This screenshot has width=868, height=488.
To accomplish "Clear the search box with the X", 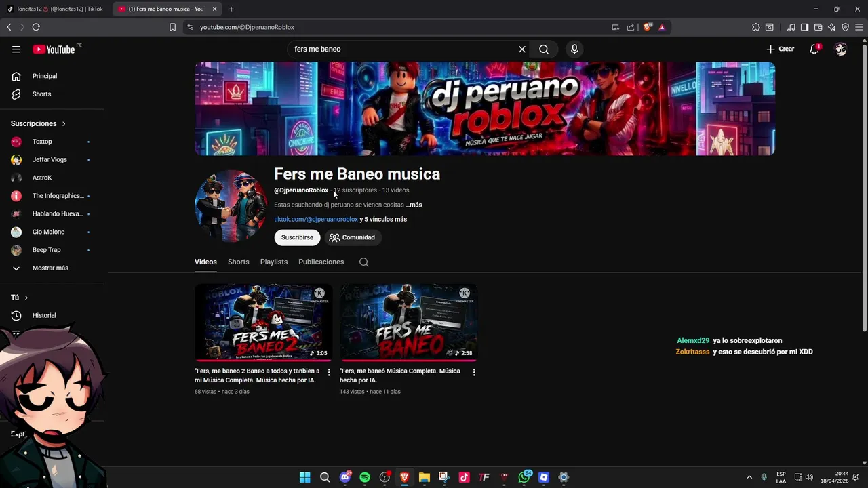I will tap(522, 49).
